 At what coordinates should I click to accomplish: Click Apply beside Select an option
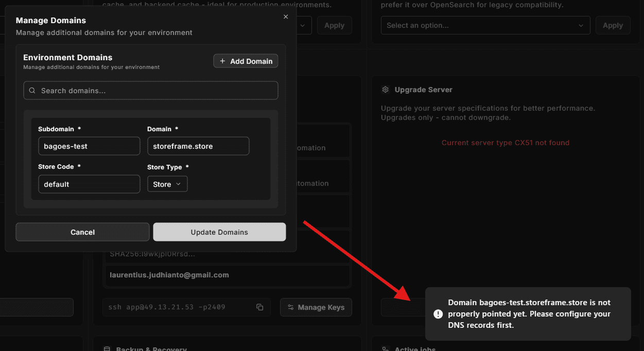613,25
